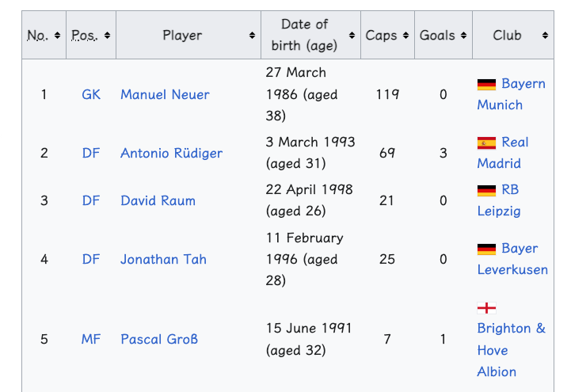This screenshot has width=571, height=392.
Task: Open the Bayer Leverkusen club link
Action: 512,259
